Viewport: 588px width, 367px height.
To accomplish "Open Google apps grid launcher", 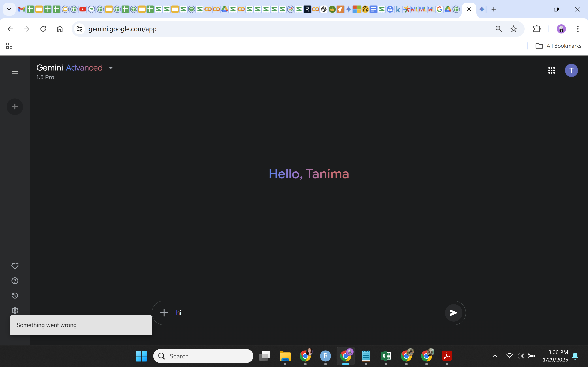I will click(x=551, y=70).
